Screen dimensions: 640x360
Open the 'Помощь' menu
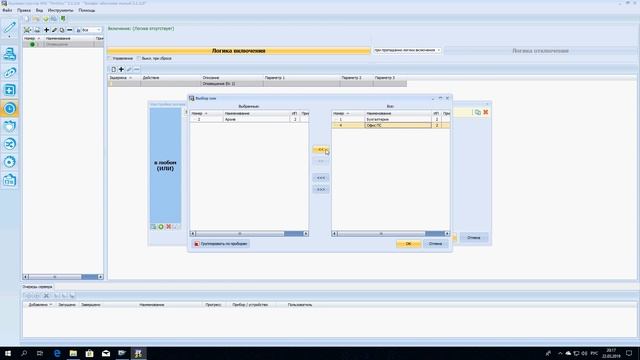point(87,10)
